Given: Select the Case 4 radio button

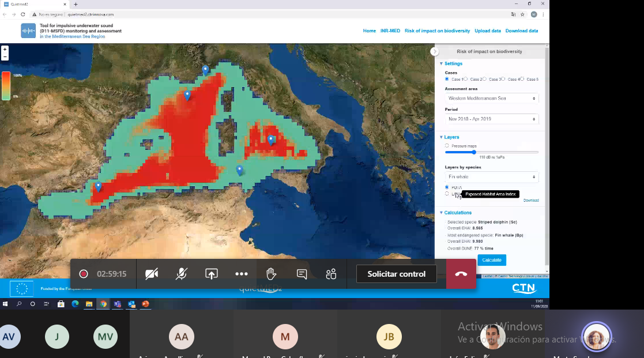Looking at the screenshot, I should point(503,79).
